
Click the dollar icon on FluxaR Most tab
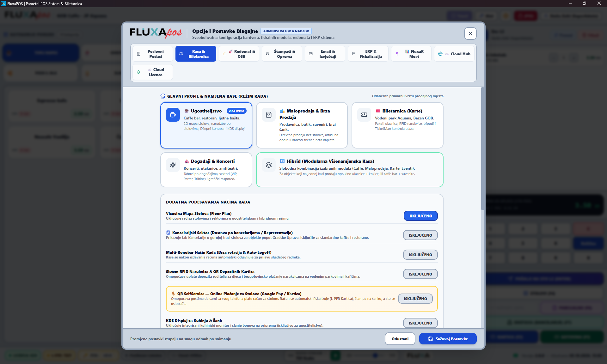(397, 54)
